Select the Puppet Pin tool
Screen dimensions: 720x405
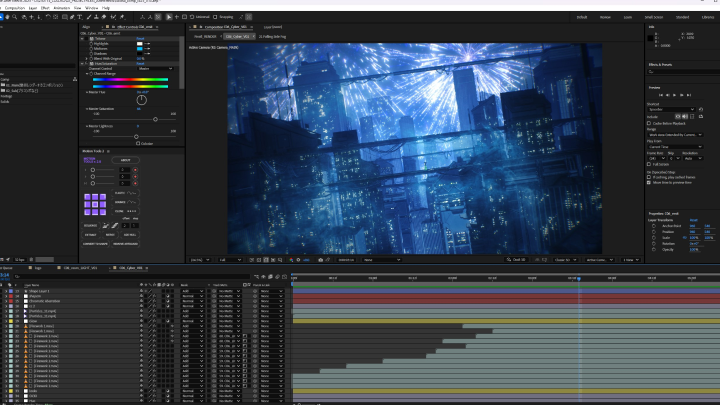coord(122,17)
